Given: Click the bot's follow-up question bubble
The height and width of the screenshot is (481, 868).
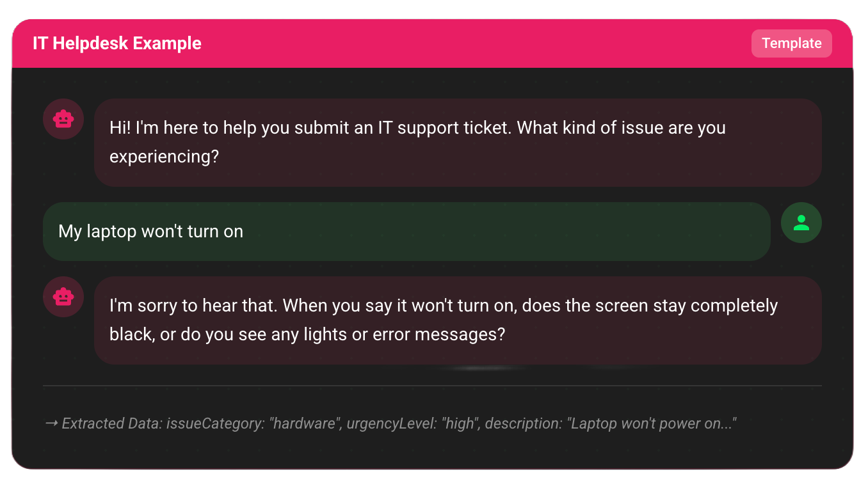Looking at the screenshot, I should coord(458,320).
